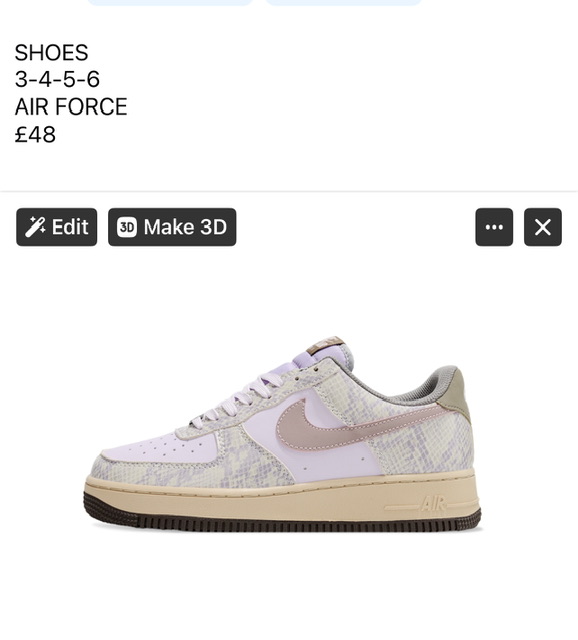Click the "AIR FORCE" text line
578x640 pixels.
[71, 107]
